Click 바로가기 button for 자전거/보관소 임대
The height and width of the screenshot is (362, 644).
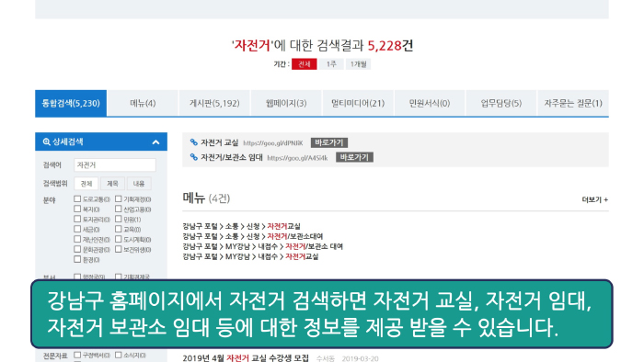point(354,157)
